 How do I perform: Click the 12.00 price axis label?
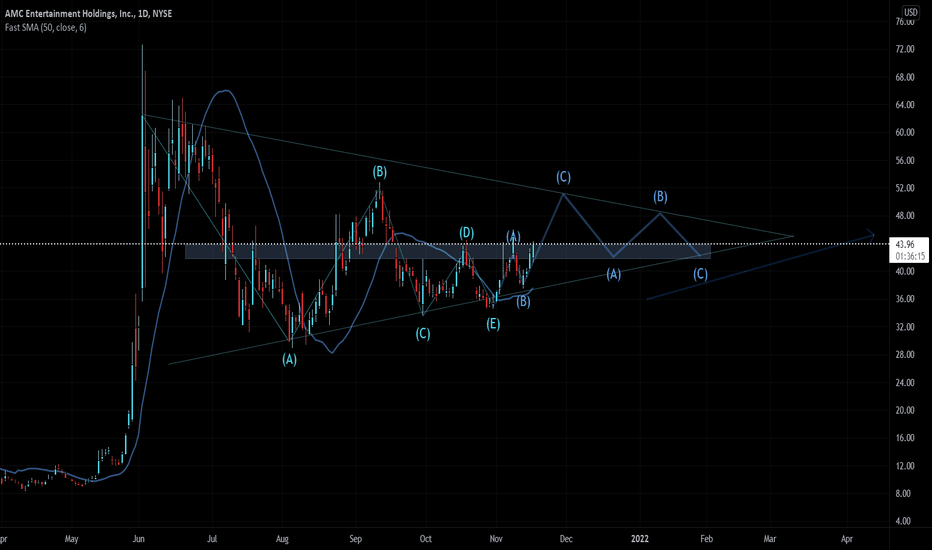905,466
